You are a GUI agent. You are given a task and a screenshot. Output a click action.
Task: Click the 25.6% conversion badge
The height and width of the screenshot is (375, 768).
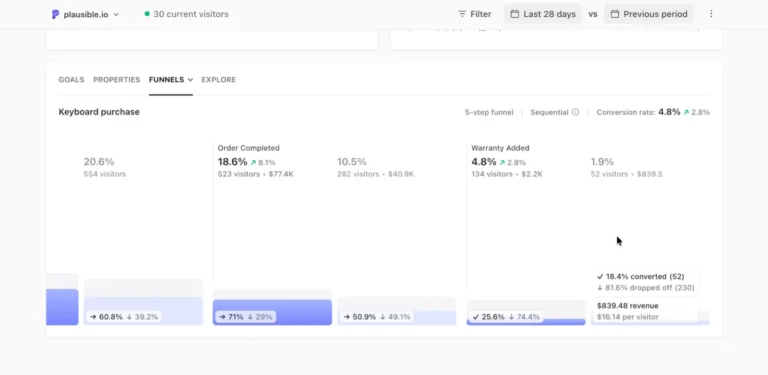click(x=506, y=317)
